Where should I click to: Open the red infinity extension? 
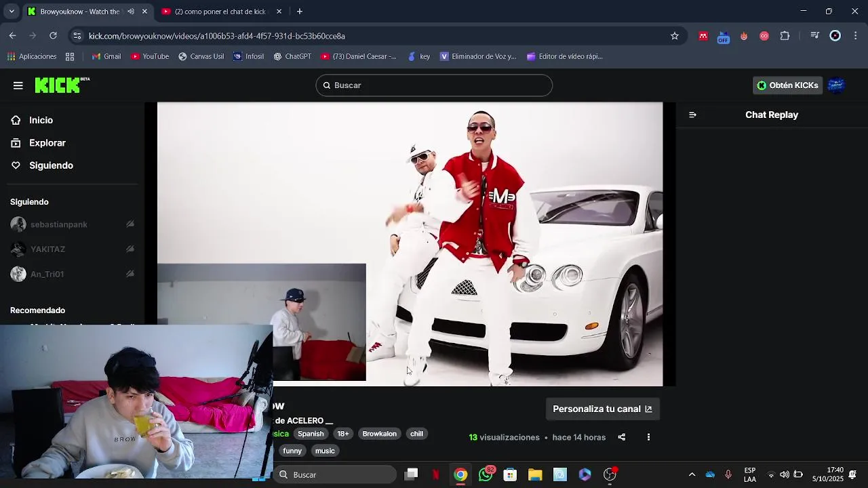pyautogui.click(x=764, y=36)
